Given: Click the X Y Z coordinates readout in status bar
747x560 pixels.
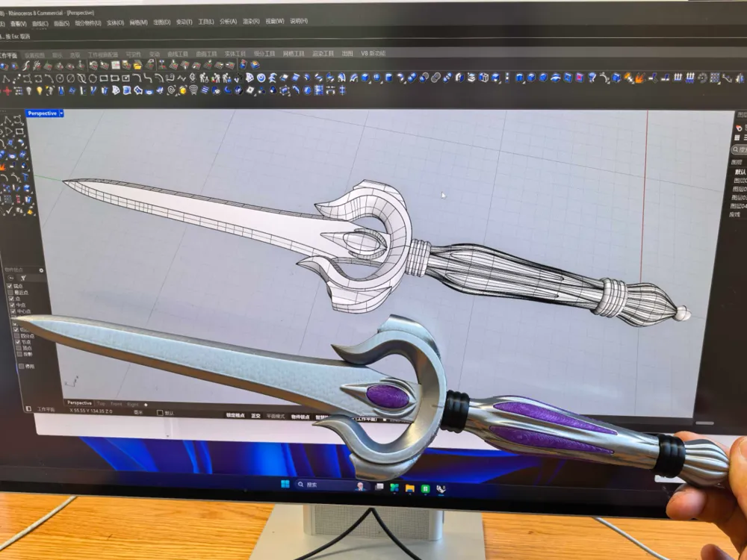Looking at the screenshot, I should (x=91, y=411).
